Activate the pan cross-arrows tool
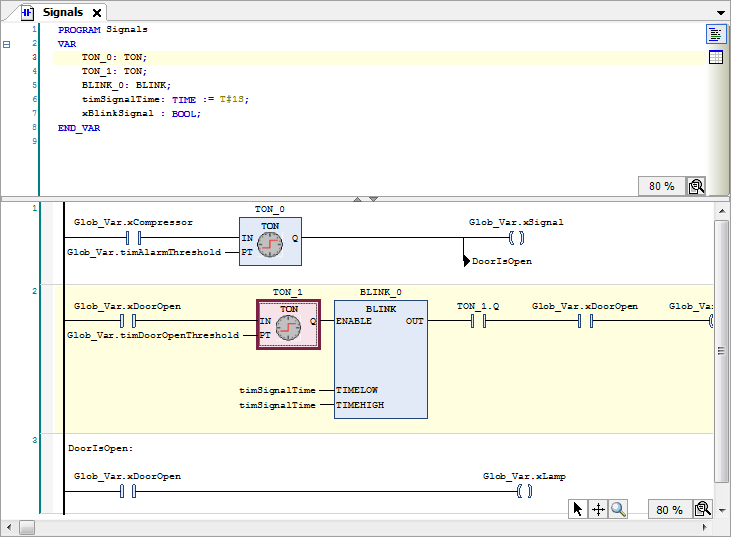Viewport: 731px width, 537px height. pyautogui.click(x=598, y=509)
